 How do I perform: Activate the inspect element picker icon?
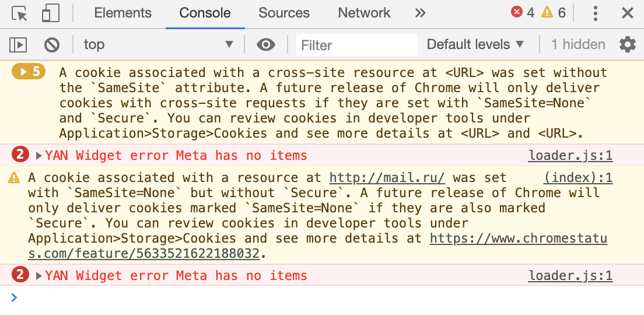(19, 13)
